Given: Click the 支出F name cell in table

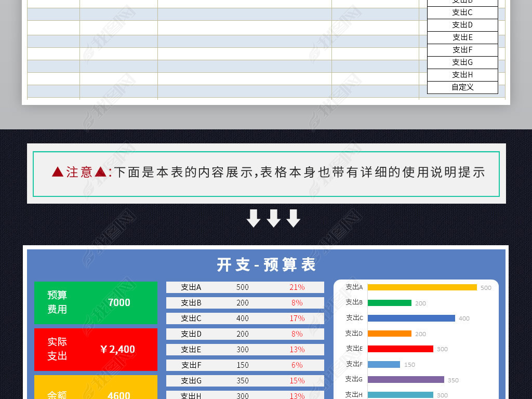Looking at the screenshot, I should (x=191, y=365).
